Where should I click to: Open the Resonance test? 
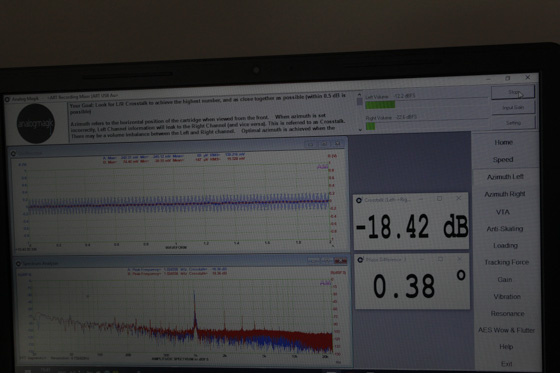click(x=507, y=314)
